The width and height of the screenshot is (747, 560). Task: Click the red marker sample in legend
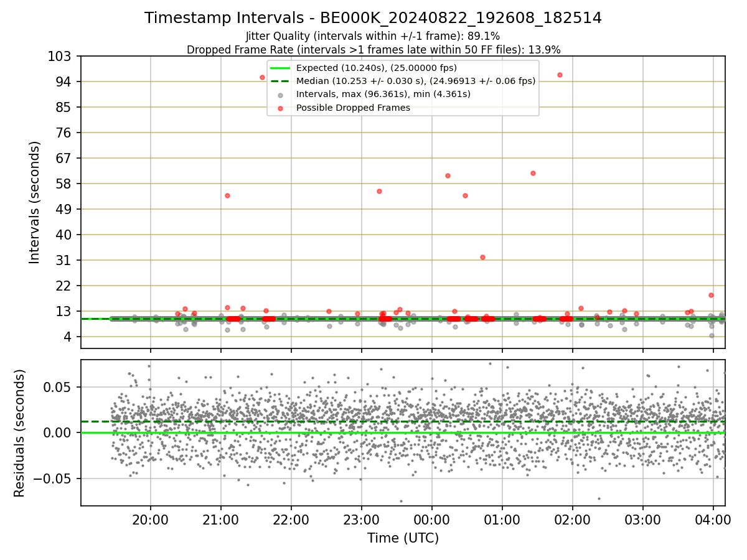point(280,108)
